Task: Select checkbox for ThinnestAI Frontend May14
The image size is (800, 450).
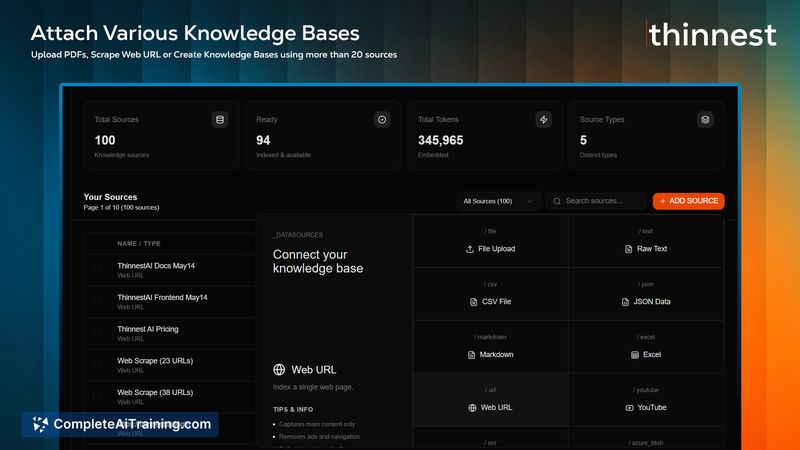Action: 97,302
